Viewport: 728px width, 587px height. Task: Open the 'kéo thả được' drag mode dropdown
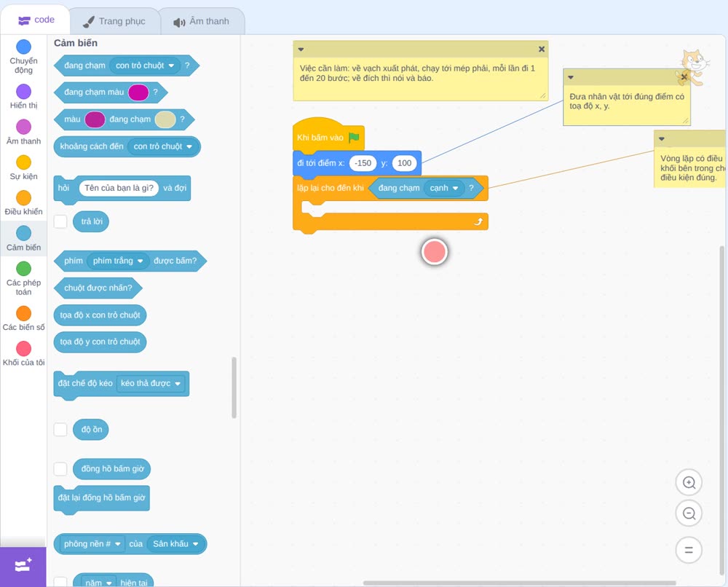click(x=151, y=383)
